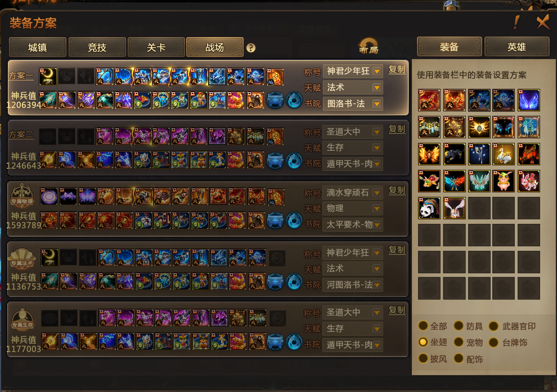Viewport: 557px width, 392px height.
Task: Switch to the 城镇 tab
Action: click(37, 47)
